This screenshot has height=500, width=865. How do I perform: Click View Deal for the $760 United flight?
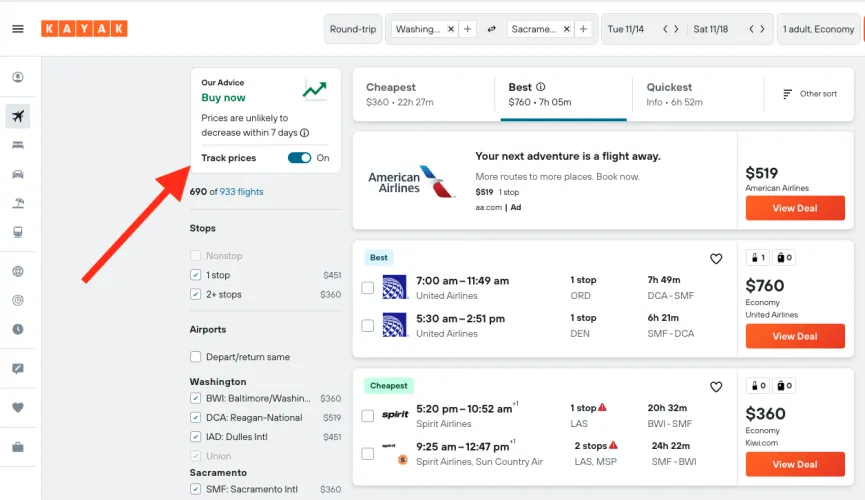point(795,336)
